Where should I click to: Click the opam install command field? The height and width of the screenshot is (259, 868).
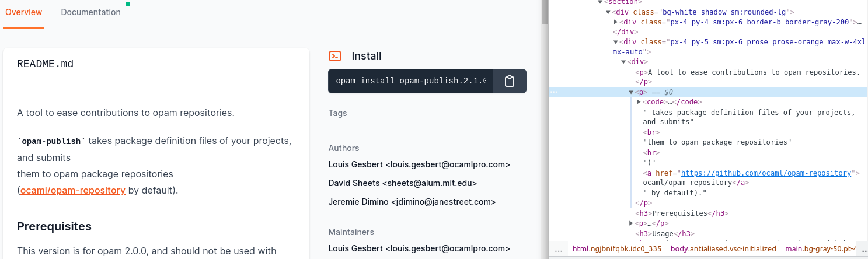point(411,81)
